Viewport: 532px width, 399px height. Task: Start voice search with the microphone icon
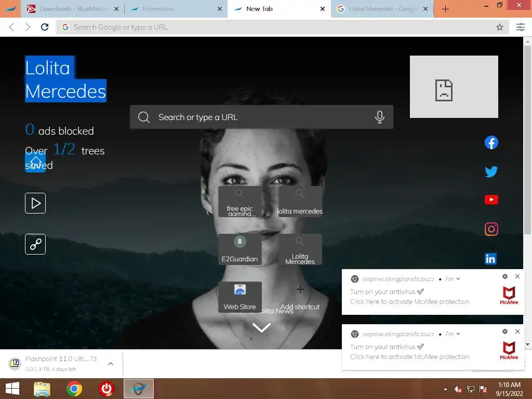[x=380, y=117]
